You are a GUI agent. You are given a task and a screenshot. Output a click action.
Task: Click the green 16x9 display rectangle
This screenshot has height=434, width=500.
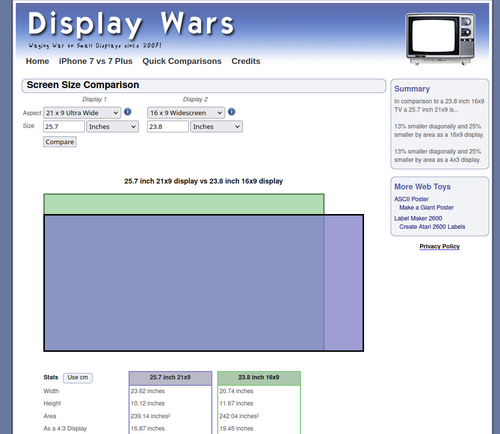183,204
